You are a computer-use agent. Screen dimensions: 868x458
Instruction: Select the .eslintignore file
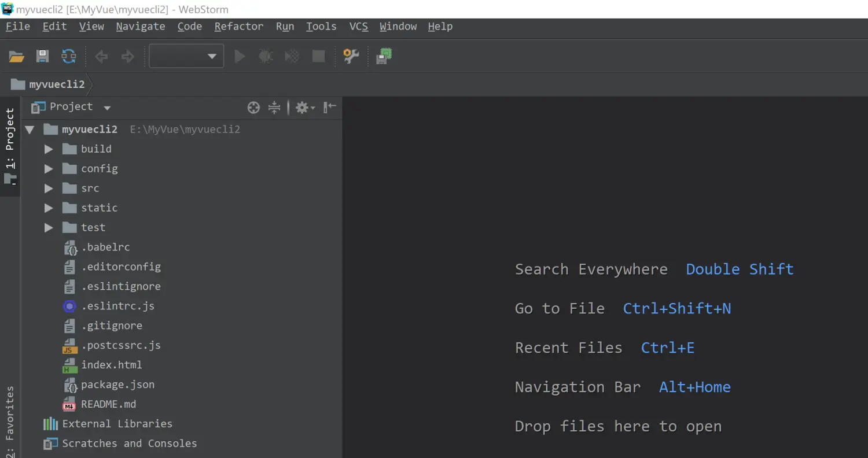pyautogui.click(x=121, y=286)
